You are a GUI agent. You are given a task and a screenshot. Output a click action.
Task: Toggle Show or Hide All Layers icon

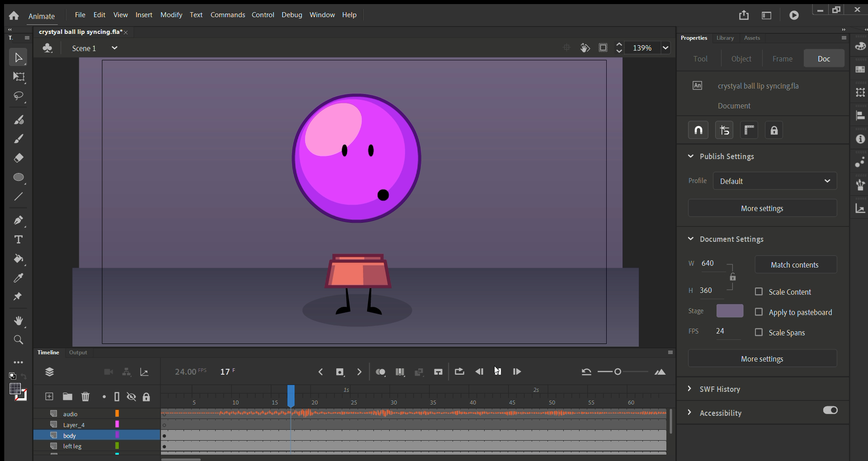[x=132, y=397]
